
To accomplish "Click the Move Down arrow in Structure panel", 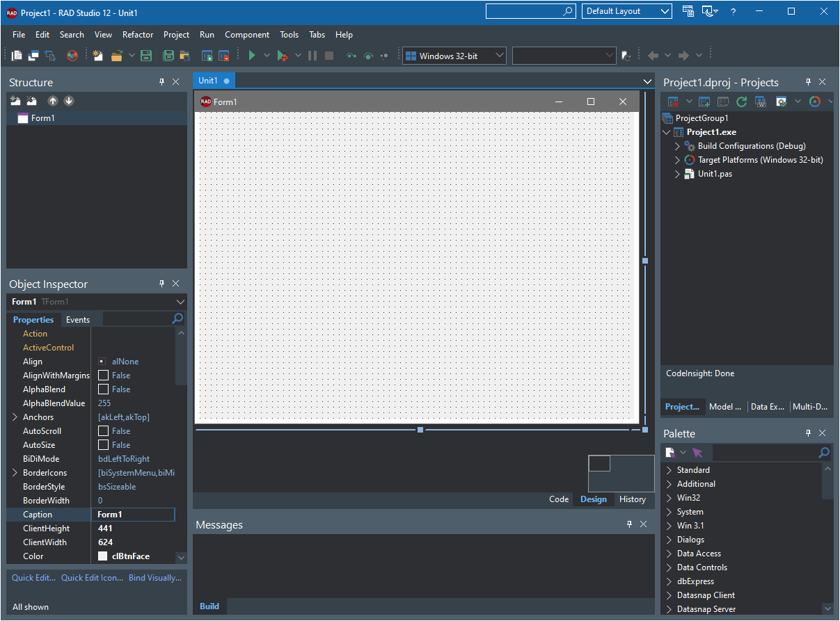I will tap(69, 101).
